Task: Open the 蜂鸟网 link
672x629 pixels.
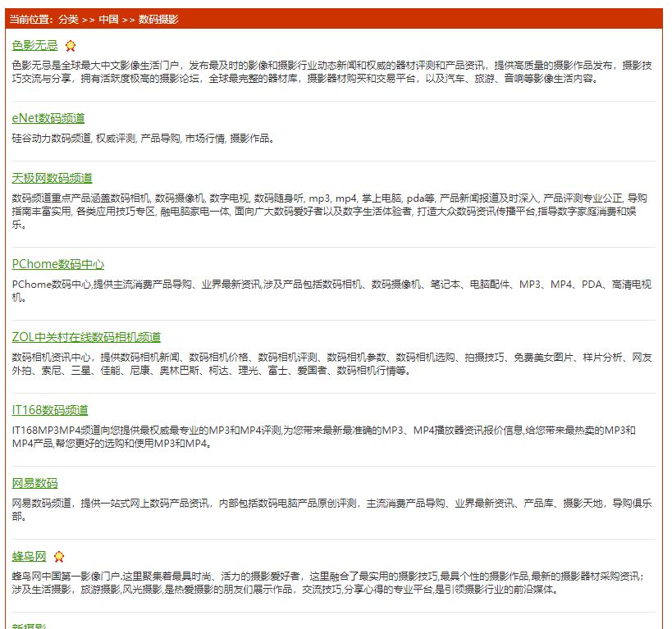Action: click(x=29, y=556)
